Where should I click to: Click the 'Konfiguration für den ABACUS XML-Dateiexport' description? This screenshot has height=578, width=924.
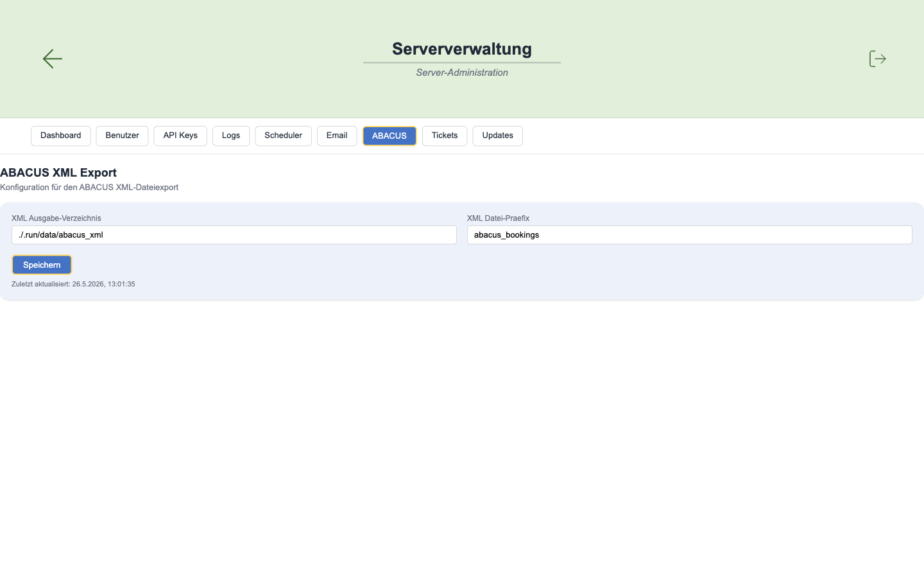coord(89,188)
